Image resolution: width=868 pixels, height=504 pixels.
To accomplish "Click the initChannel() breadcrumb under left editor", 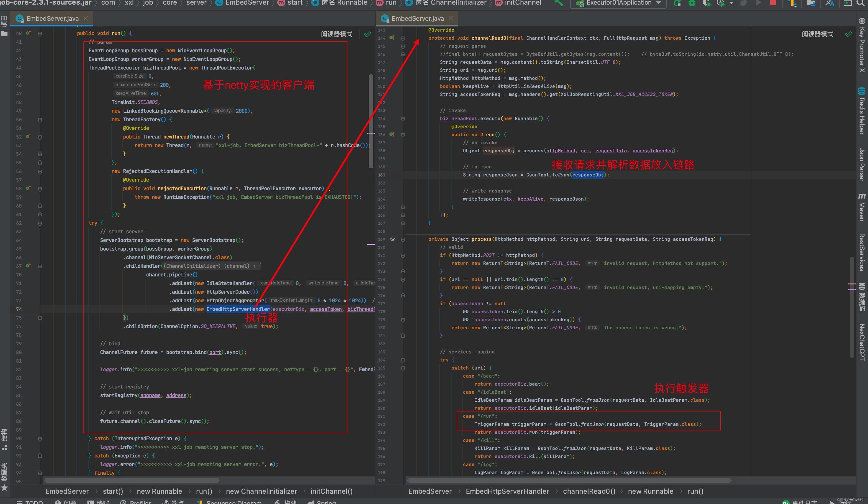I will tap(331, 491).
